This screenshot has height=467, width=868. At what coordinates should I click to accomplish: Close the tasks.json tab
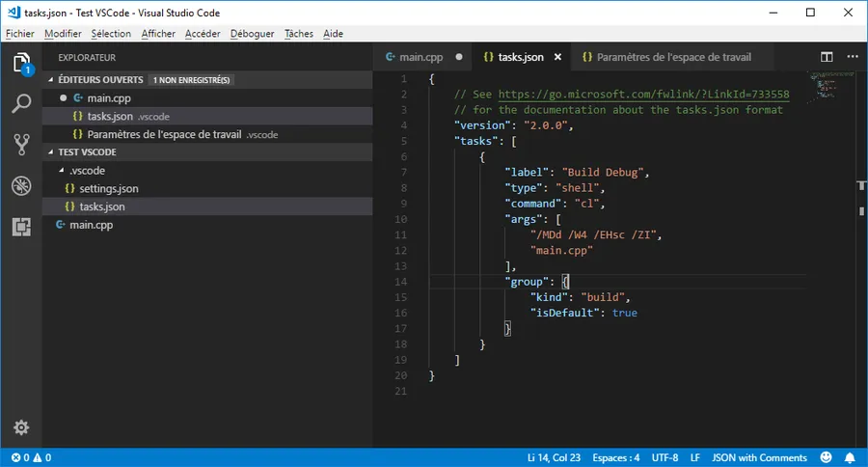(557, 57)
